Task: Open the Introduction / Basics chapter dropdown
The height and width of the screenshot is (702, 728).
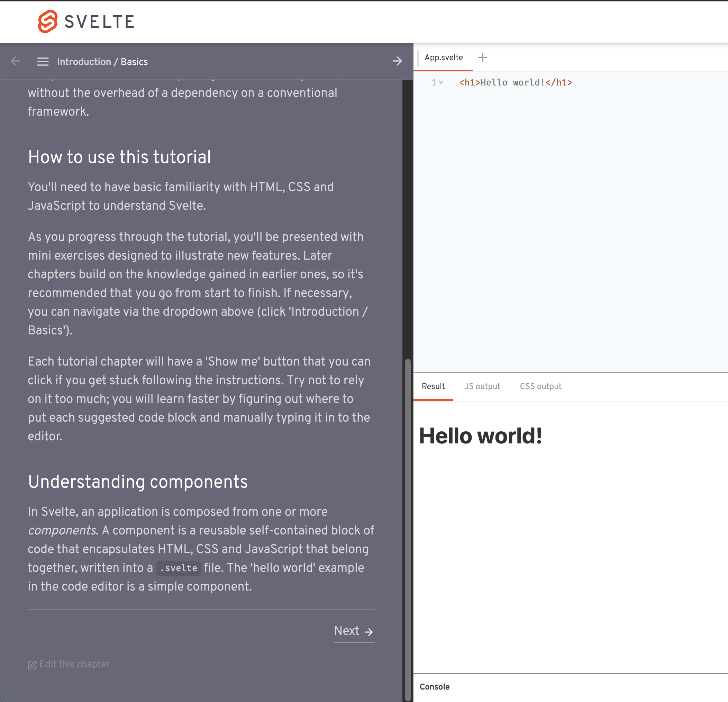Action: click(x=102, y=62)
